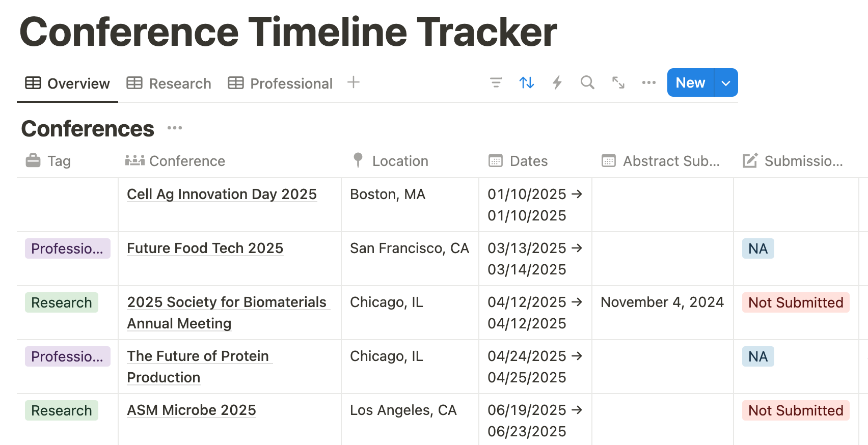Click NA status in Future of Protein row
Viewport: 868px width, 445px height.
pos(758,356)
